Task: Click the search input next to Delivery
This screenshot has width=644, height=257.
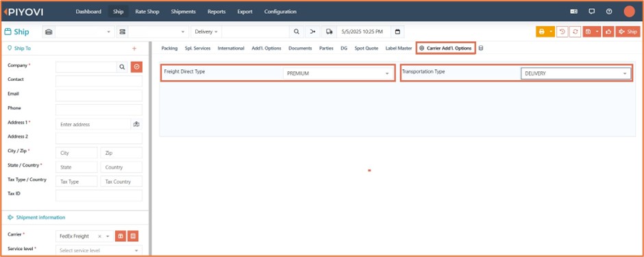Action: tap(256, 32)
